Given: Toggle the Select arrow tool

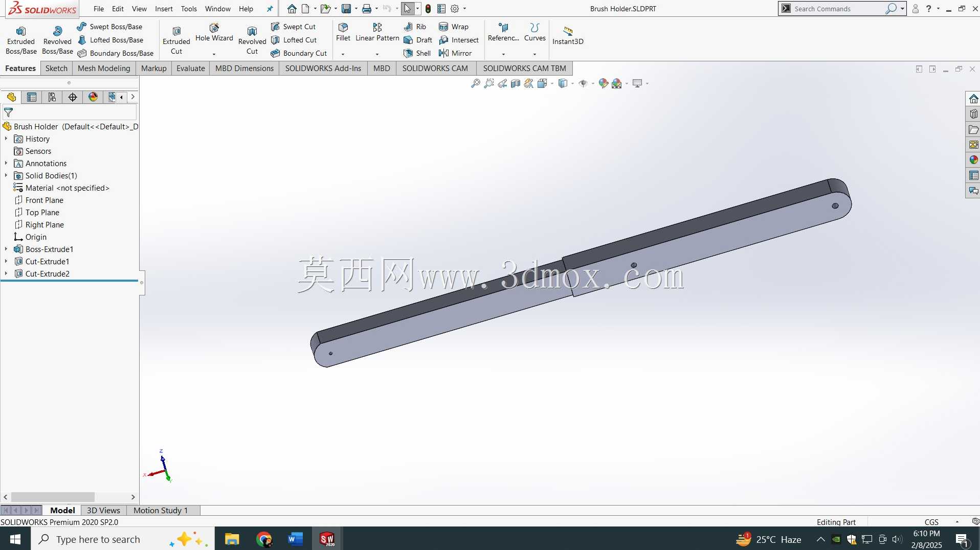Looking at the screenshot, I should tap(408, 9).
